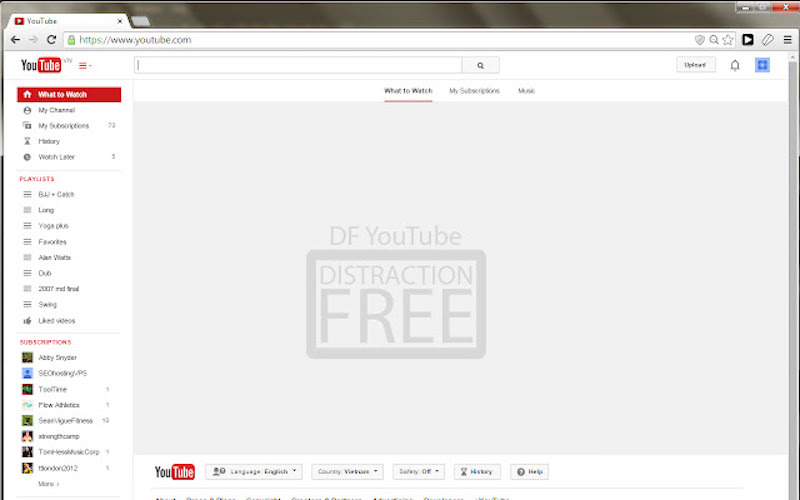Click footer Help button
The height and width of the screenshot is (500, 800).
tap(530, 472)
